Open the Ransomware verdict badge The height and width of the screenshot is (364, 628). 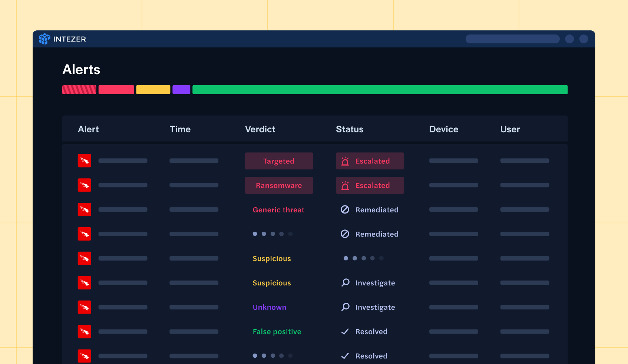pyautogui.click(x=279, y=185)
